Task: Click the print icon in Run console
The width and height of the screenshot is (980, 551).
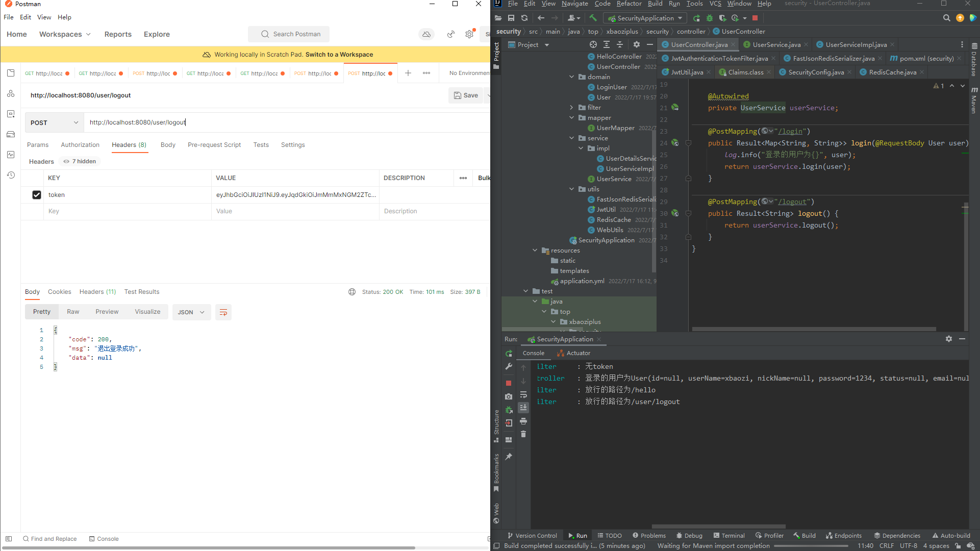Action: point(523,421)
